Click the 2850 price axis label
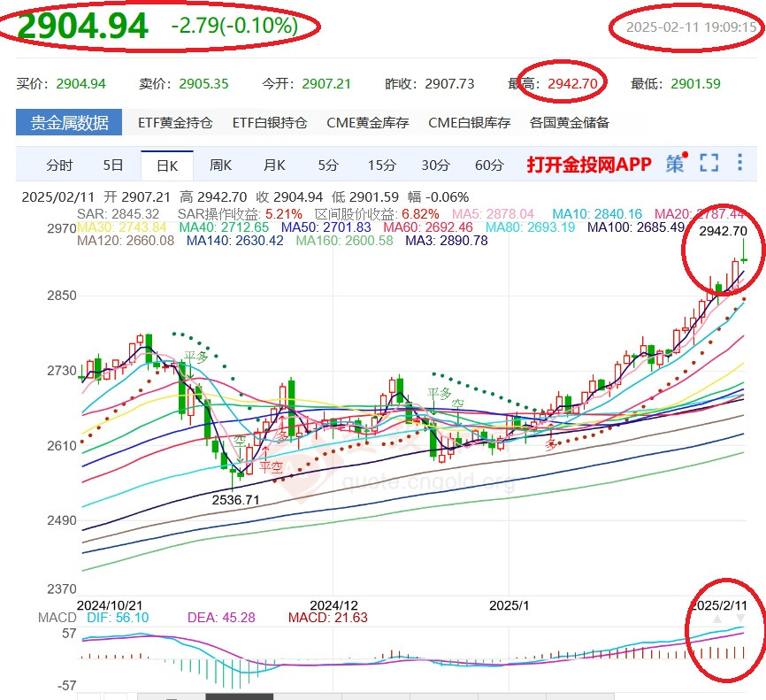Image resolution: width=766 pixels, height=700 pixels. [x=62, y=296]
